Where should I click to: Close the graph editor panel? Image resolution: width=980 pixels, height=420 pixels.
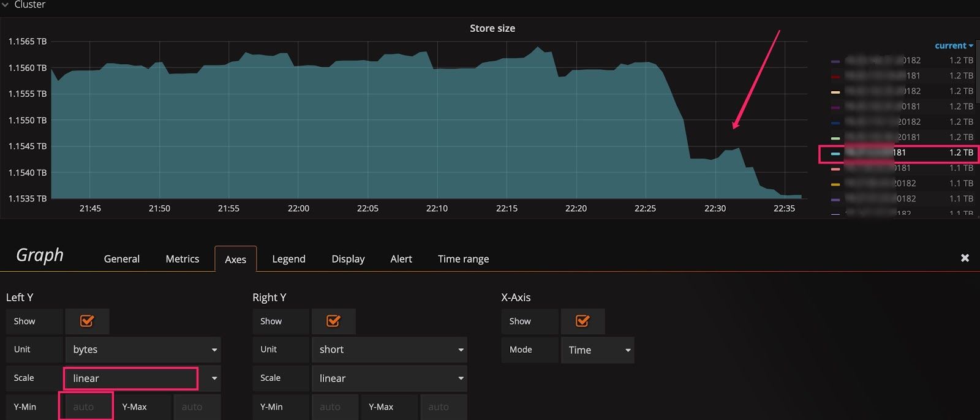[965, 258]
